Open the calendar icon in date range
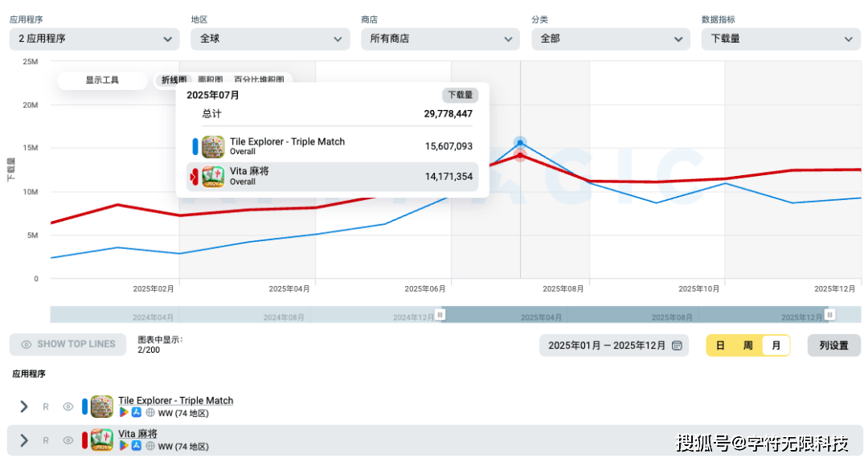 (x=678, y=345)
